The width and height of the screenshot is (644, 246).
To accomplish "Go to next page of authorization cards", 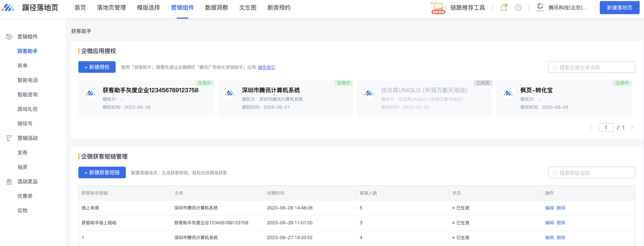I will (632, 127).
